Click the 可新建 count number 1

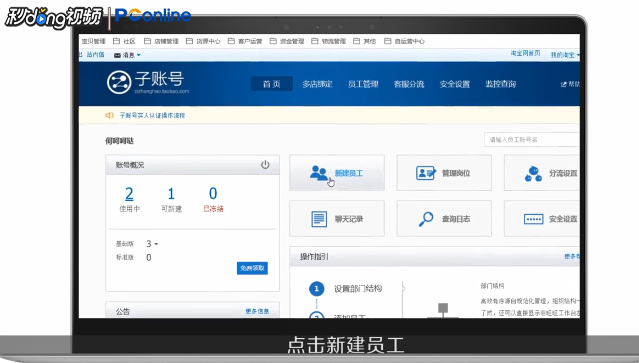[x=171, y=194]
